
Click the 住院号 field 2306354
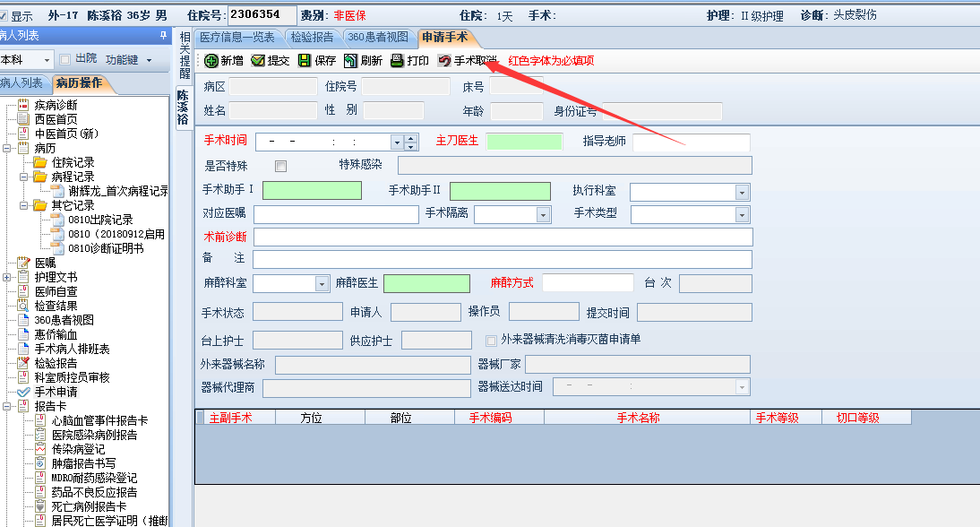(x=262, y=15)
